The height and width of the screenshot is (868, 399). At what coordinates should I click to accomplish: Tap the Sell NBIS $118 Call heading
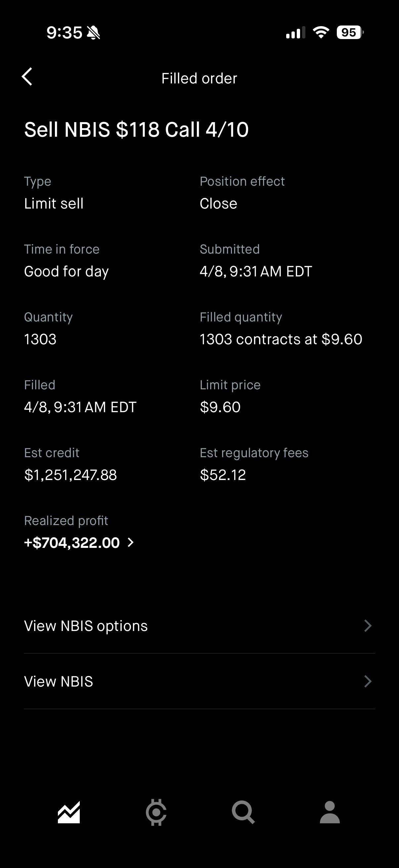[x=136, y=129]
